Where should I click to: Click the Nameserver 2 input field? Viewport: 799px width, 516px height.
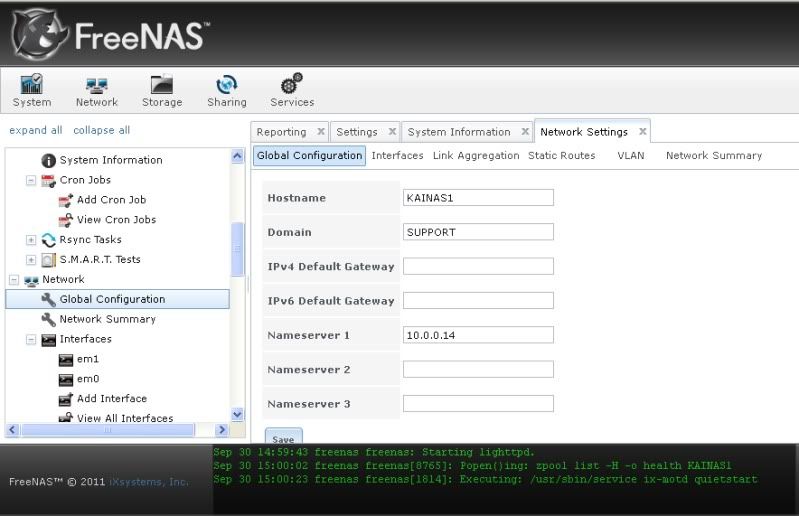click(x=478, y=369)
